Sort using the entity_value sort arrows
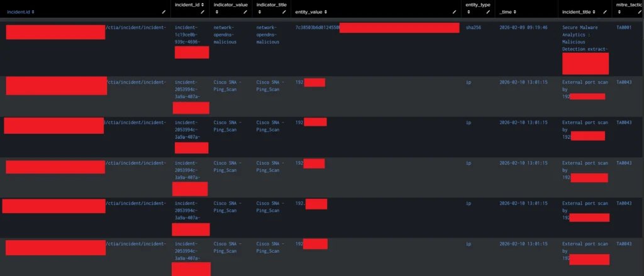 point(325,11)
